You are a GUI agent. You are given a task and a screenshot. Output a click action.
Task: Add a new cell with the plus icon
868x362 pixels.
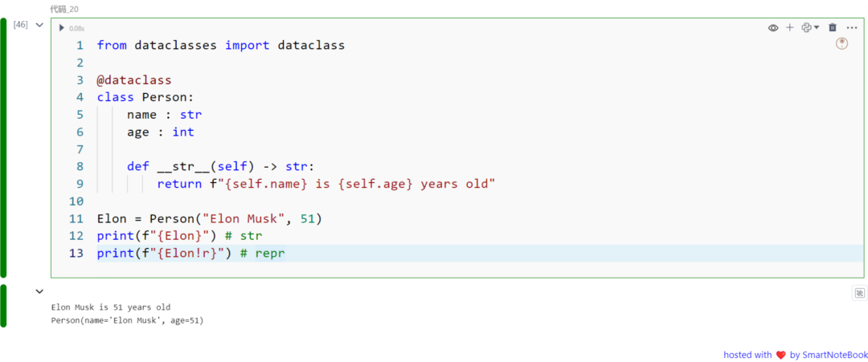click(x=790, y=27)
